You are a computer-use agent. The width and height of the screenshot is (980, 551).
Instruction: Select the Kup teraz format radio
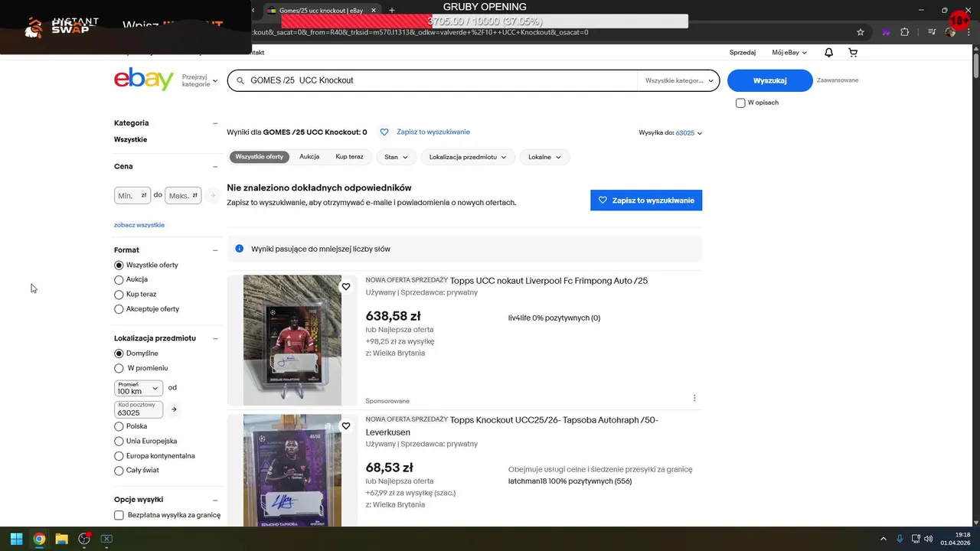point(119,295)
